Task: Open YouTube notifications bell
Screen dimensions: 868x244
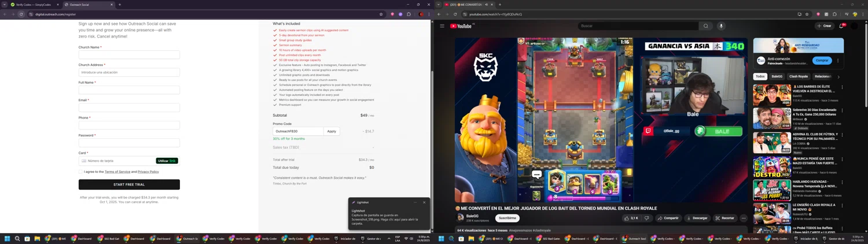Action: coord(841,26)
